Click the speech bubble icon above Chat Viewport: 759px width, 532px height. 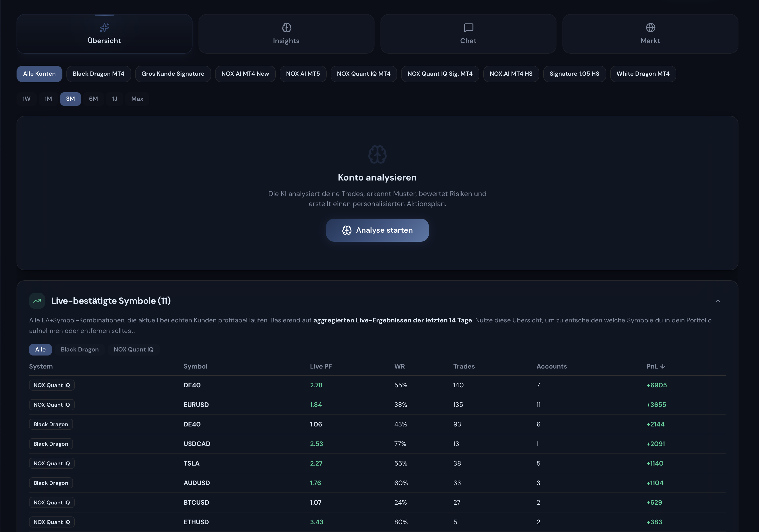468,28
